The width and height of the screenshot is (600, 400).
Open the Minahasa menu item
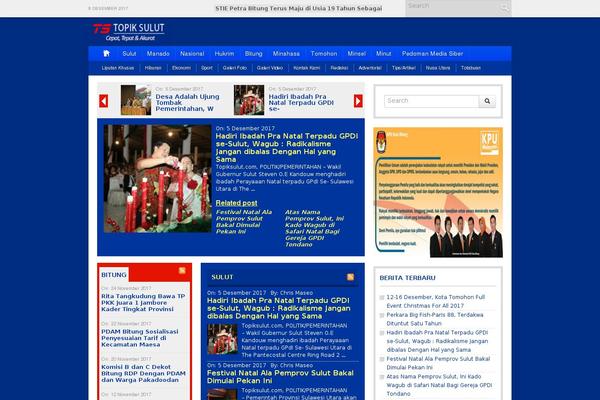tap(286, 54)
